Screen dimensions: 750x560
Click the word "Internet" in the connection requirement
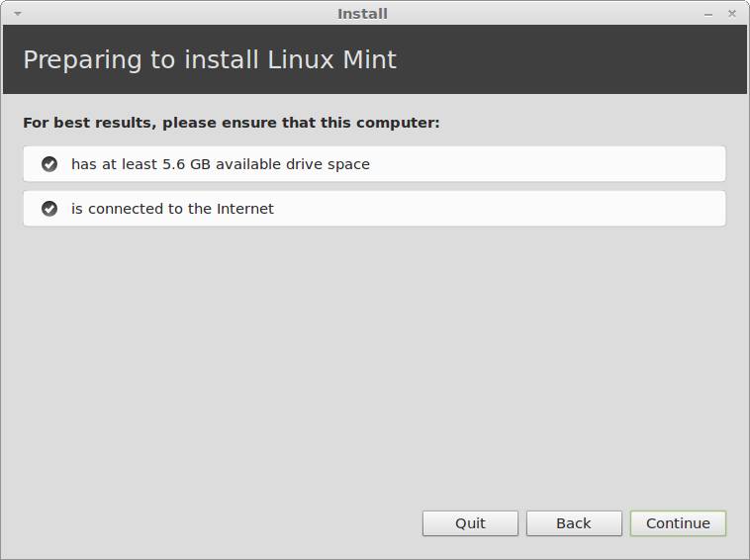[241, 209]
